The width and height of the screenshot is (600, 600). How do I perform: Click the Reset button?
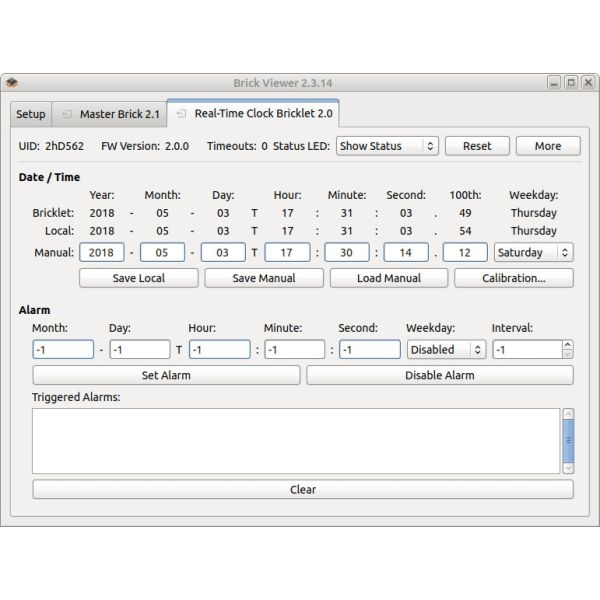coord(477,146)
